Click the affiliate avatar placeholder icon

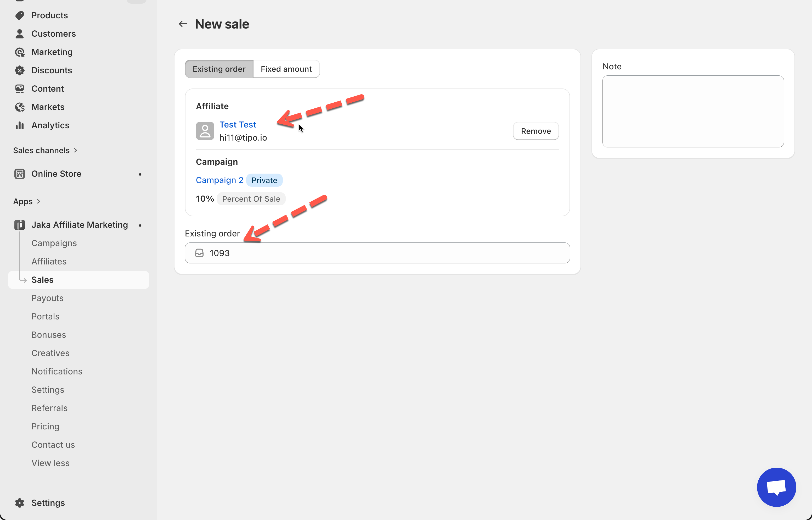coord(205,131)
